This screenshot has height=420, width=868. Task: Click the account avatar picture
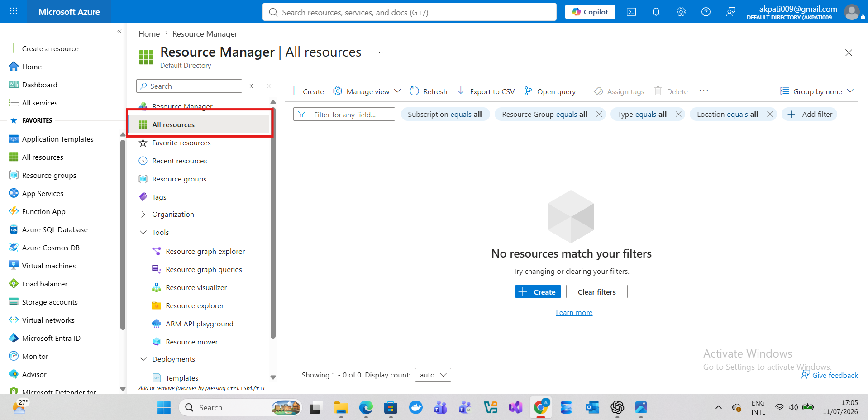coord(852,12)
